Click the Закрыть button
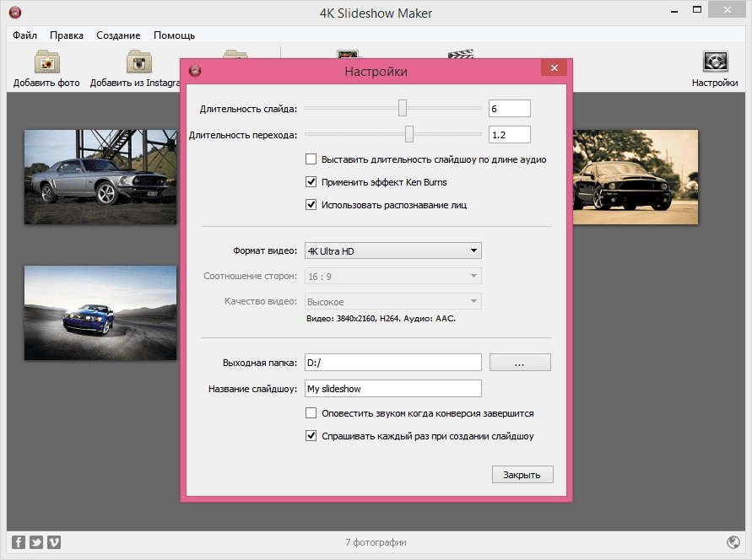Image resolution: width=752 pixels, height=560 pixels. pos(522,475)
